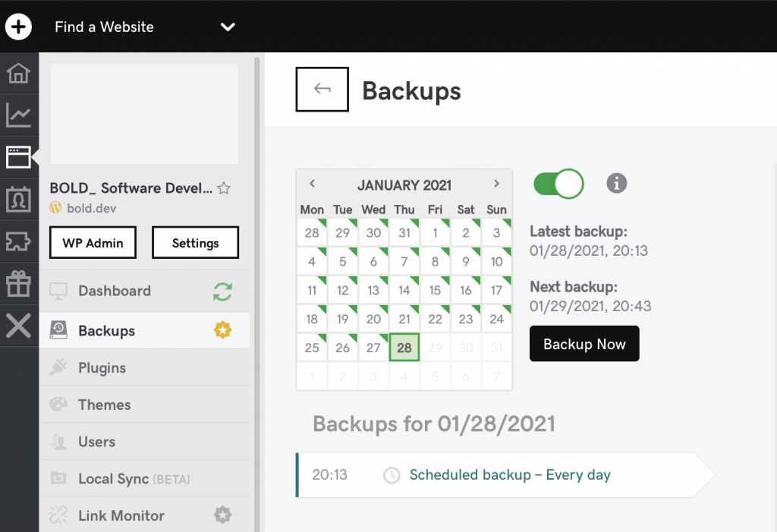Open the Themes menu item
This screenshot has width=777, height=532.
coord(144,405)
